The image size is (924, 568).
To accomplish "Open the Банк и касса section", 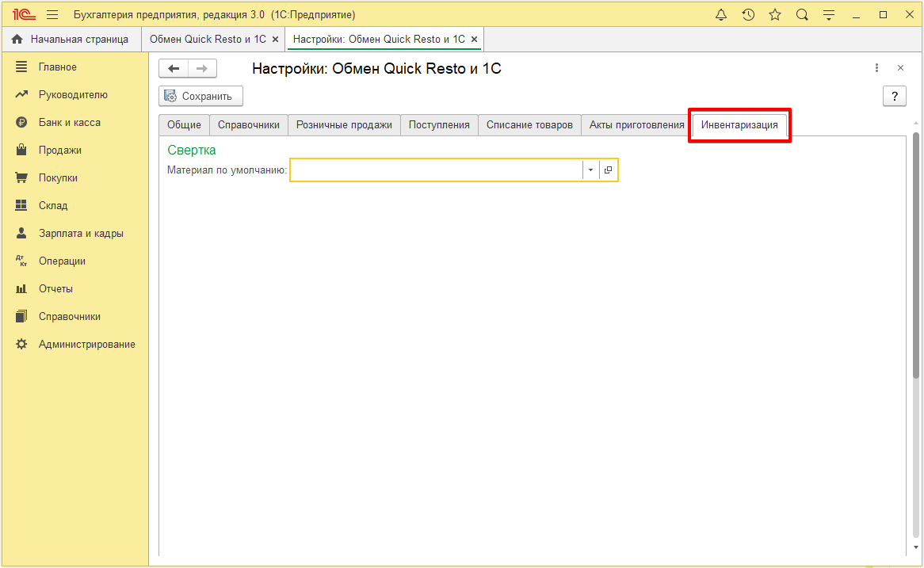I will click(70, 123).
